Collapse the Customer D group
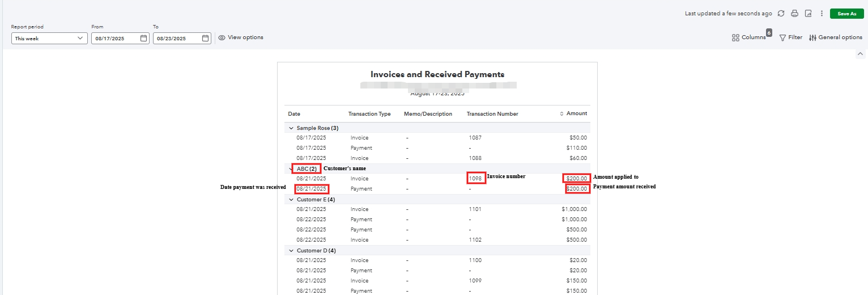868x295 pixels. tap(291, 251)
